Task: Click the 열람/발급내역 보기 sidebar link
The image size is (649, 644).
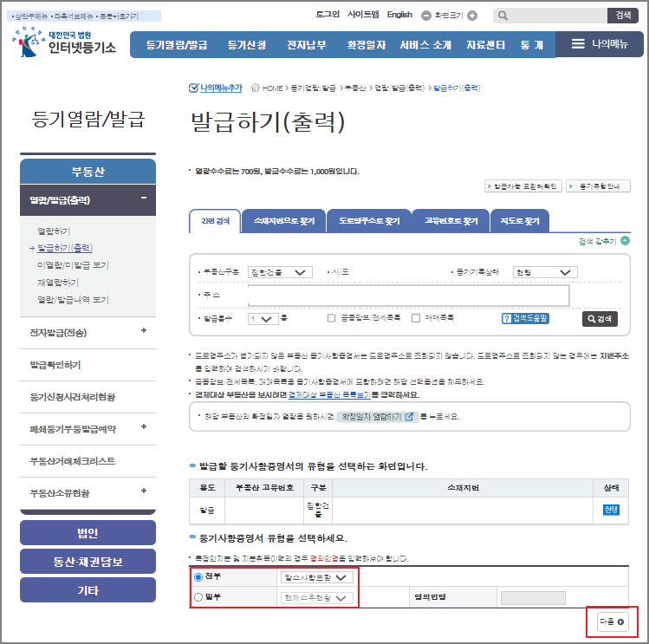Action: coord(73,300)
